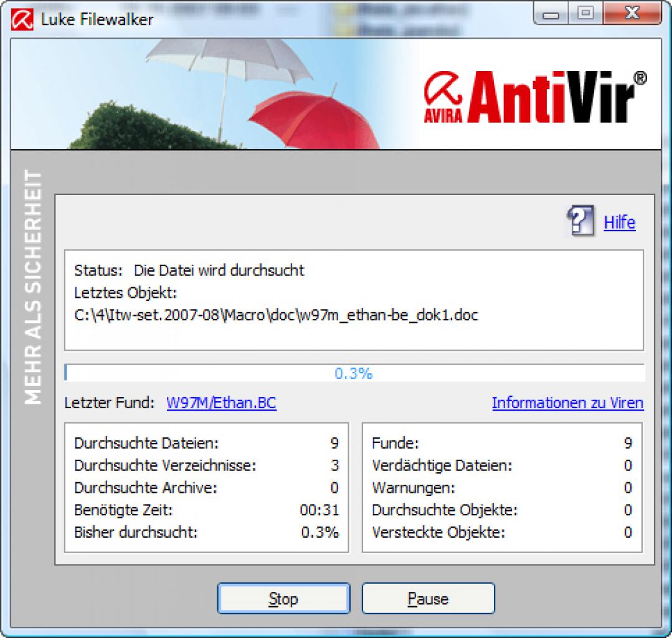Click 'Durchsuchte Archive:' row
The width and height of the screenshot is (672, 638).
coord(206,487)
